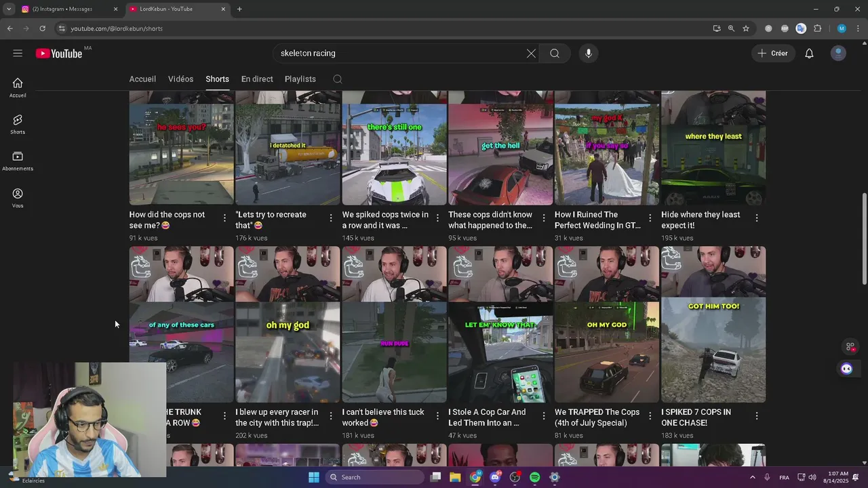Open the account avatar menu on YouTube
Viewport: 868px width, 488px height.
[838, 54]
